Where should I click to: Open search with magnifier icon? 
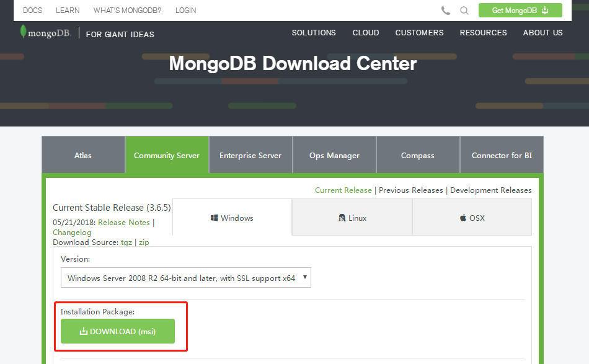pyautogui.click(x=464, y=11)
